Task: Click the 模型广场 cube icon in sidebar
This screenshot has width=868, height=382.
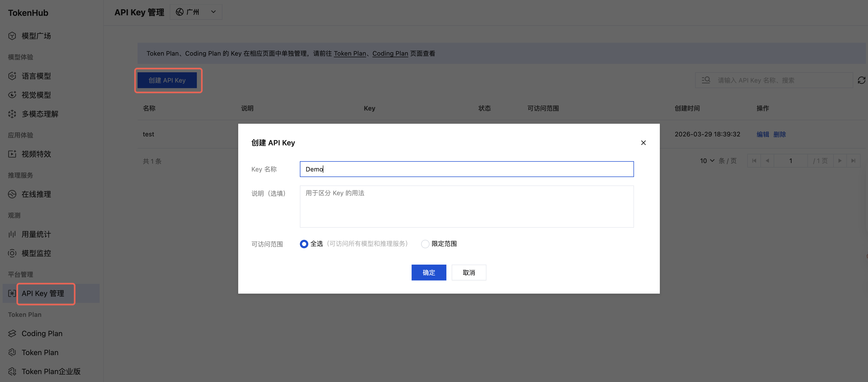Action: (x=12, y=36)
